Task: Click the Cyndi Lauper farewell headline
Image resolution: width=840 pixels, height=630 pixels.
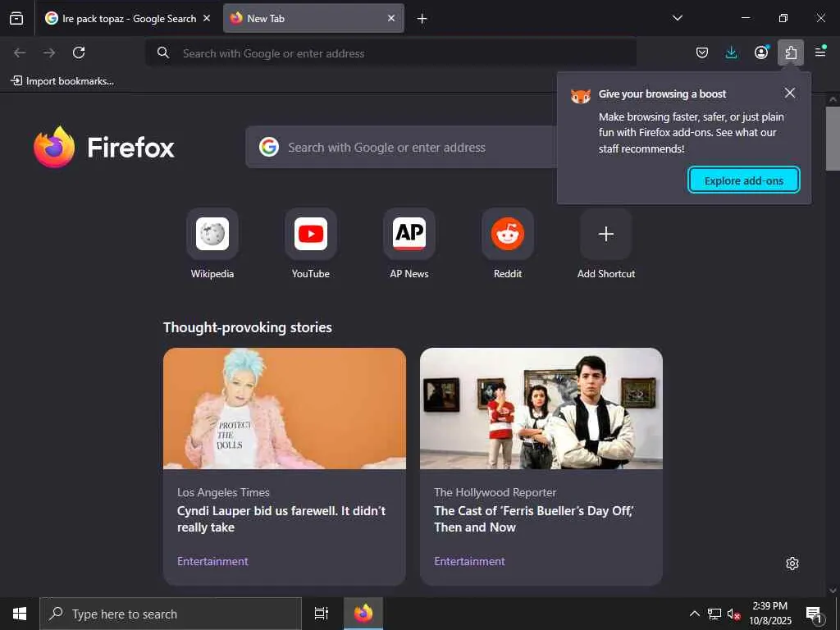Action: click(281, 519)
